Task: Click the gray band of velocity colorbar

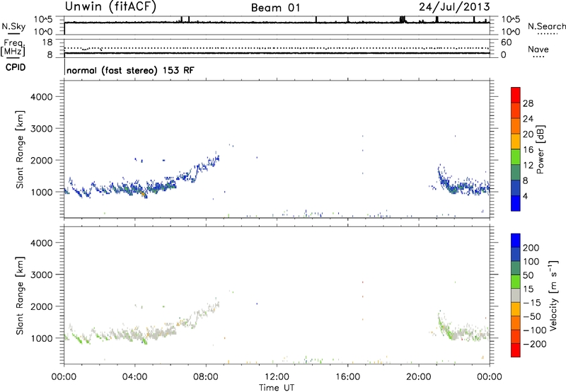Action: point(516,295)
